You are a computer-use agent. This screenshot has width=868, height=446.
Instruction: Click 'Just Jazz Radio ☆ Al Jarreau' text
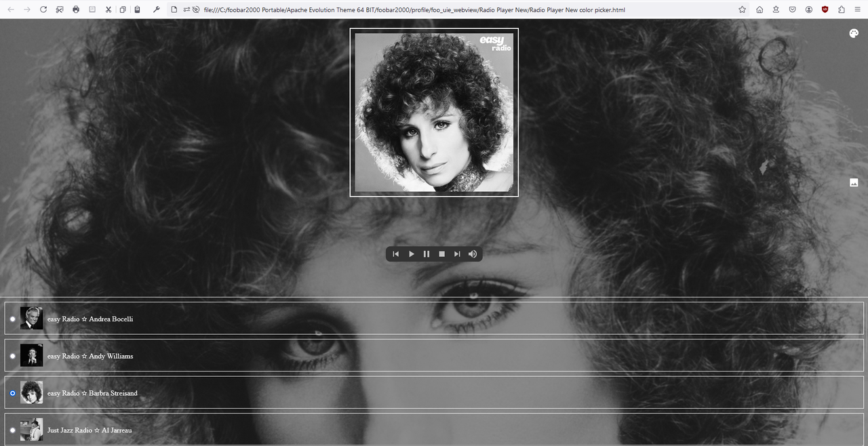[x=90, y=430]
